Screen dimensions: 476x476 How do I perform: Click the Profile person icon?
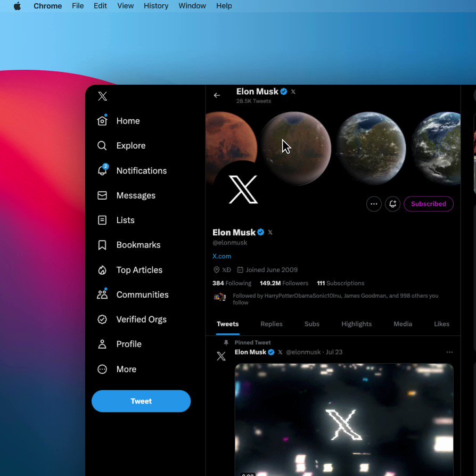102,344
